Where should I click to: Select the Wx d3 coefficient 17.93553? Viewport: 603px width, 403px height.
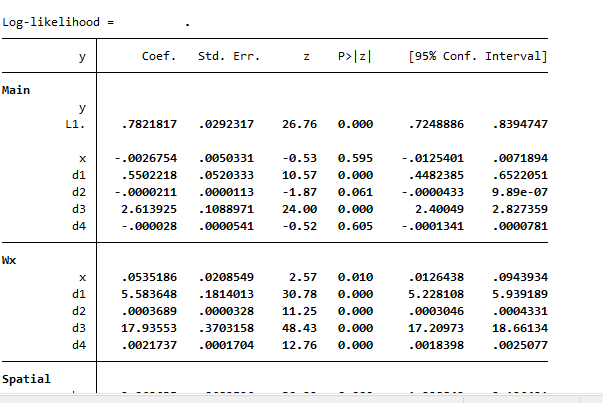coord(149,328)
